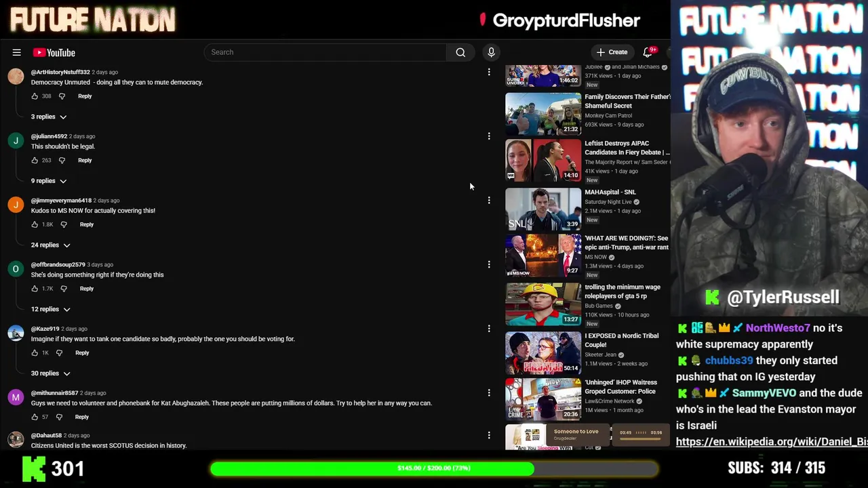Click Bub Games channel name
Image resolution: width=868 pixels, height=488 pixels.
click(x=599, y=306)
